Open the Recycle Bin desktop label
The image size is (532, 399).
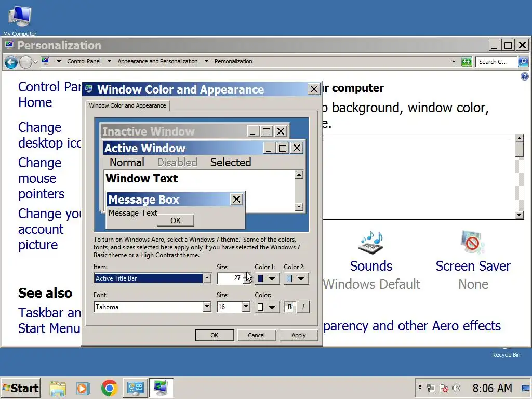point(506,355)
